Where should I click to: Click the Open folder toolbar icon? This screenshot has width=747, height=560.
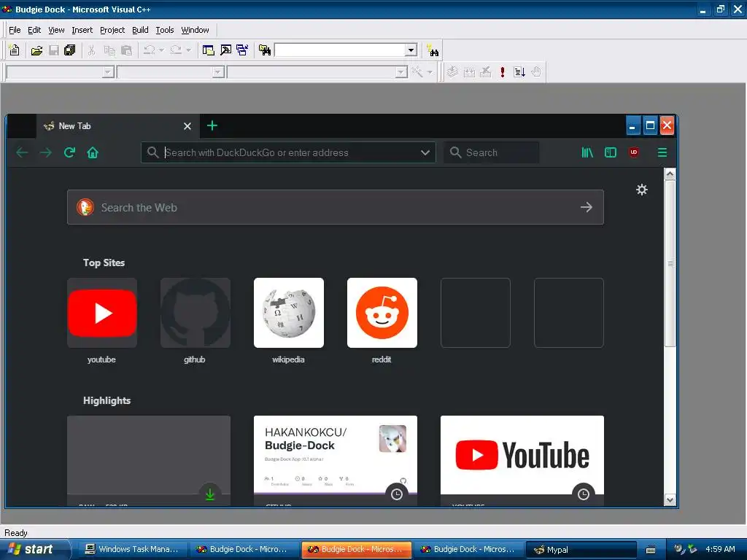click(36, 50)
